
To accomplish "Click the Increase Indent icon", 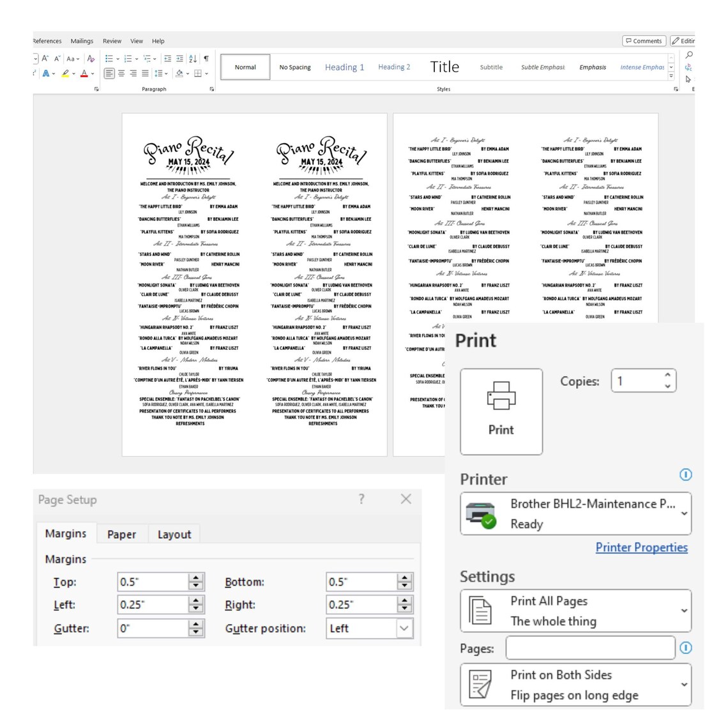I will point(179,59).
